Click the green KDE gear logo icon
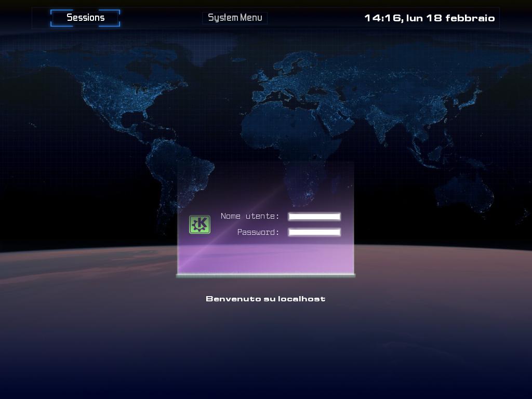 coord(199,224)
